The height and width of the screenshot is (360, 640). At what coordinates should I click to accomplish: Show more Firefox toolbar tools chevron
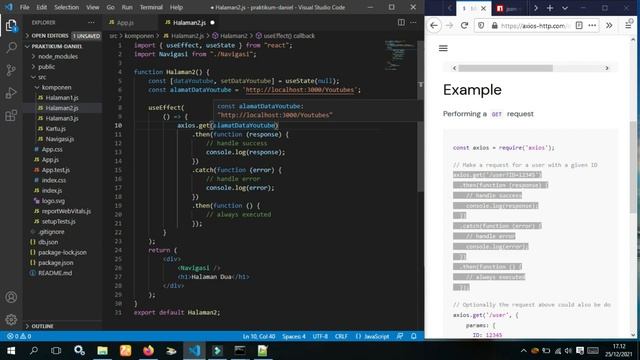coord(609,25)
